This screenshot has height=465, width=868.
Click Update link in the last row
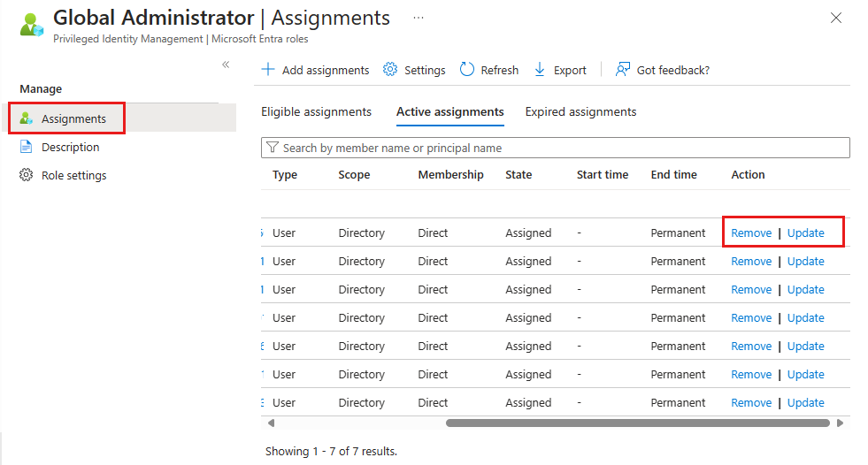(805, 403)
